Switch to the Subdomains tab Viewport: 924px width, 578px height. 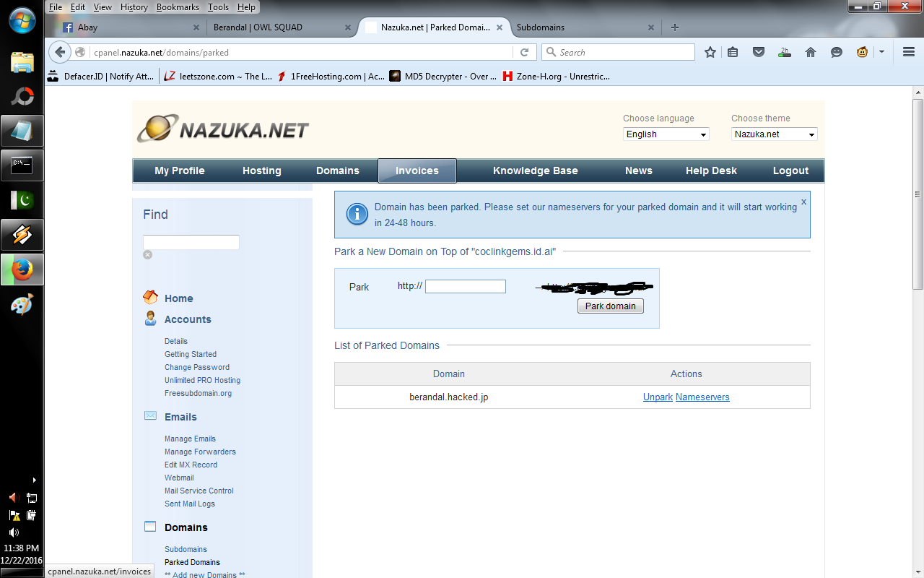(585, 27)
